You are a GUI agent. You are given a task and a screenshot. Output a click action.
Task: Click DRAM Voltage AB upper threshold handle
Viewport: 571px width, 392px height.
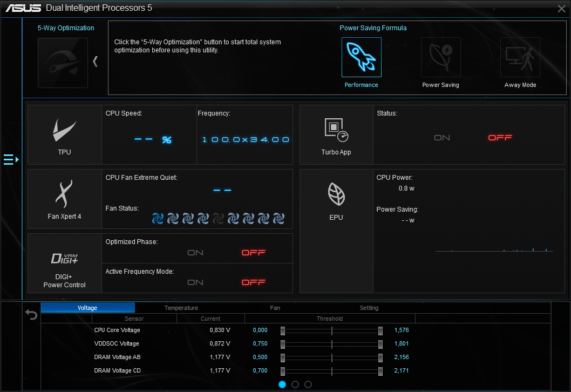tap(380, 358)
